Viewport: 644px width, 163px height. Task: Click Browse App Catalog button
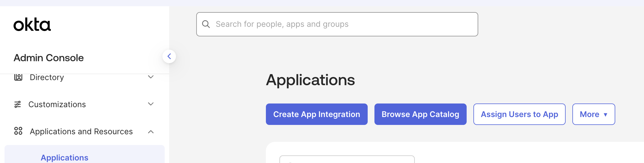tap(420, 114)
